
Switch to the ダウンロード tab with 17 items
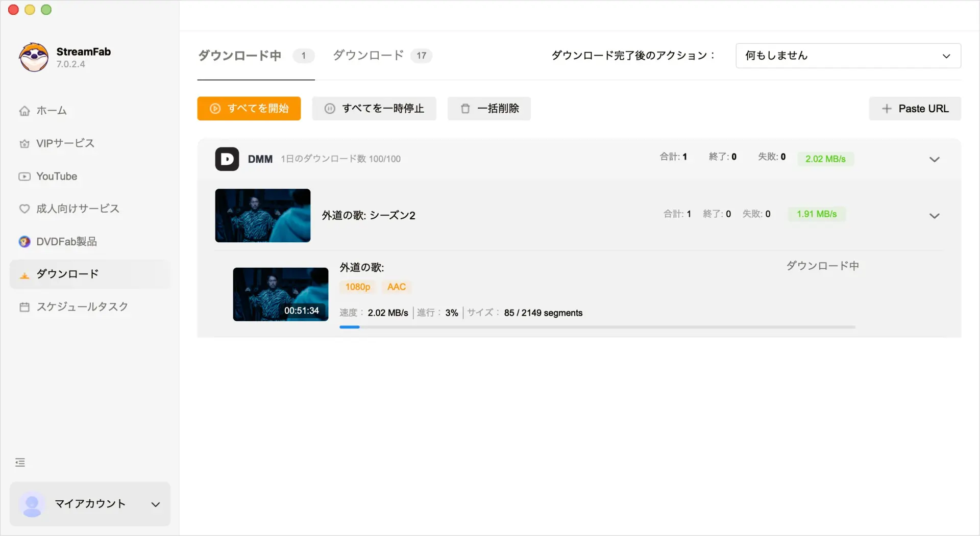(x=382, y=56)
